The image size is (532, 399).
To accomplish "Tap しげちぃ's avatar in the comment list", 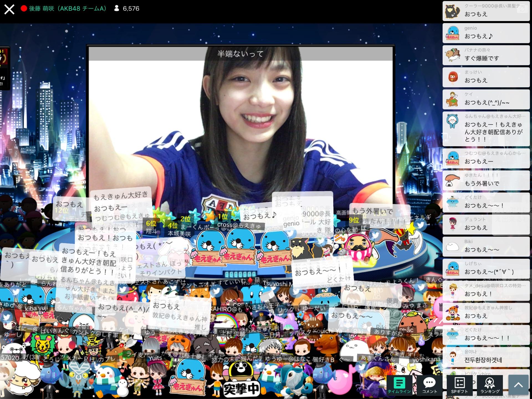I will pos(453,269).
